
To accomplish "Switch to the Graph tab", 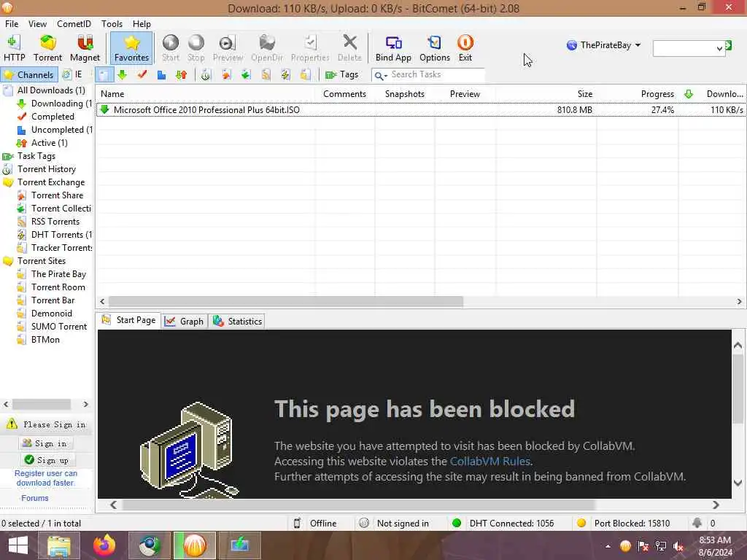I will pyautogui.click(x=185, y=322).
